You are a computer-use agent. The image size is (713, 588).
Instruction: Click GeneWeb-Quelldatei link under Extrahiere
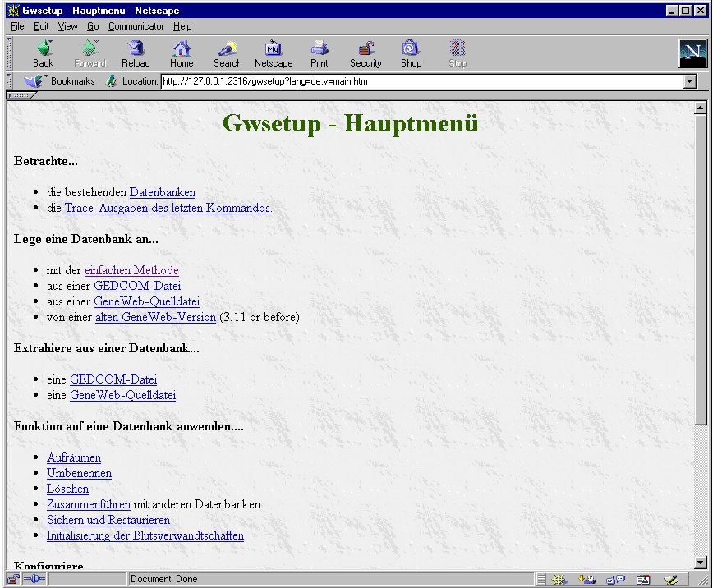pyautogui.click(x=122, y=395)
